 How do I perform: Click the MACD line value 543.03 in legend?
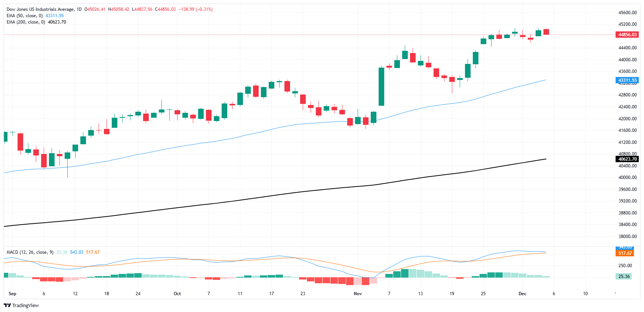click(77, 252)
